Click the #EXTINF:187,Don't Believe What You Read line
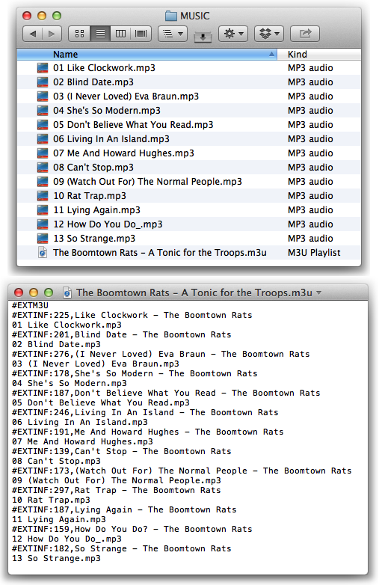This screenshot has height=588, width=379. pos(166,393)
